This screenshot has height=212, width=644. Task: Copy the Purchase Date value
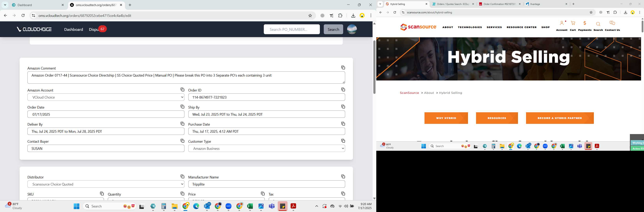[343, 124]
